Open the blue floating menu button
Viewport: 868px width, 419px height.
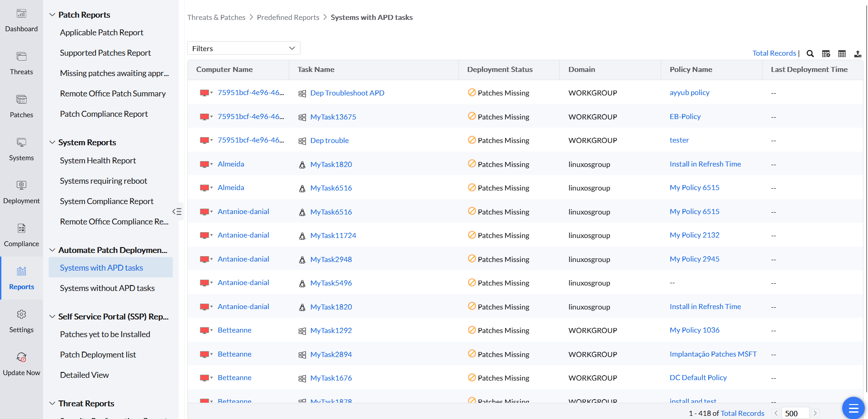point(853,409)
